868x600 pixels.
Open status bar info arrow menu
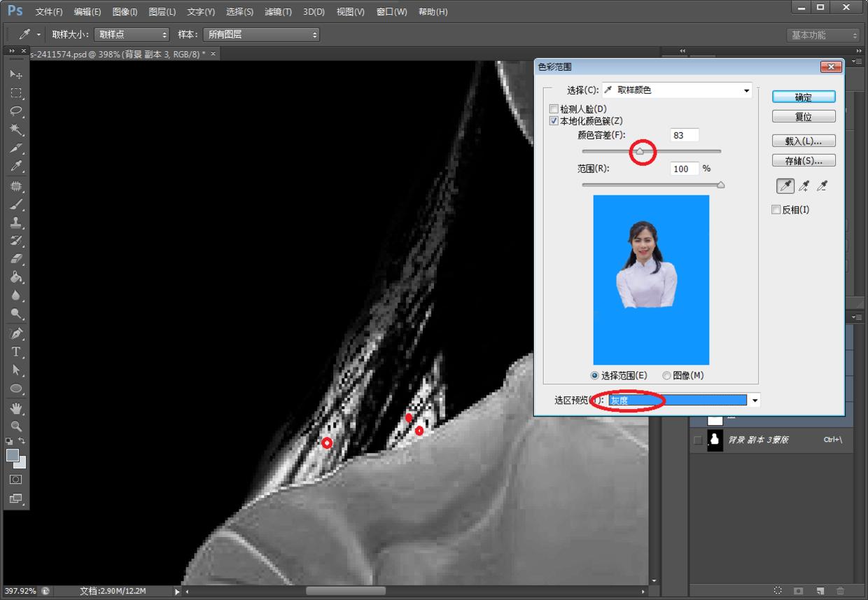pyautogui.click(x=177, y=591)
